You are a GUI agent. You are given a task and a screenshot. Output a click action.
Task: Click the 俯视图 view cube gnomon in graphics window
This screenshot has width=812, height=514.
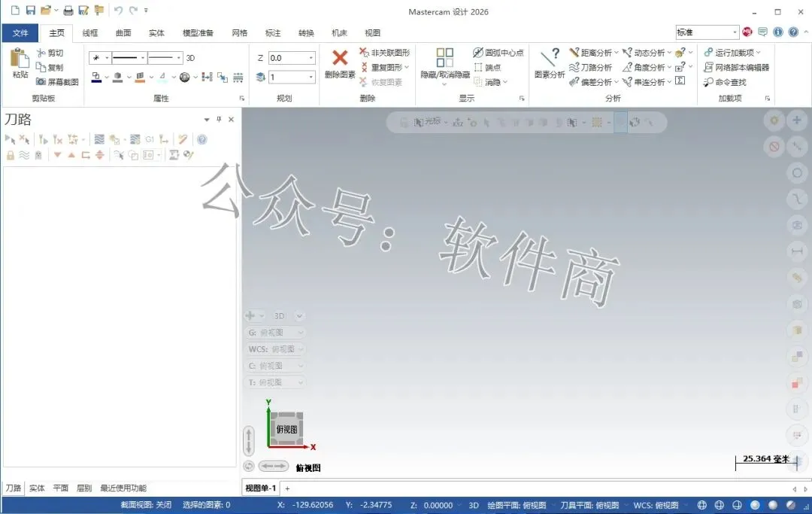coord(287,429)
